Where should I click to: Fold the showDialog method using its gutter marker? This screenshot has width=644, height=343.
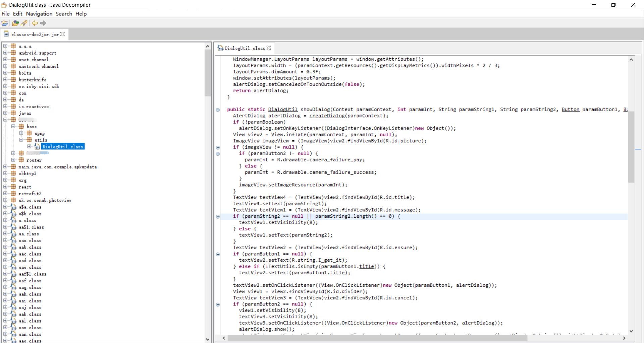coord(218,110)
